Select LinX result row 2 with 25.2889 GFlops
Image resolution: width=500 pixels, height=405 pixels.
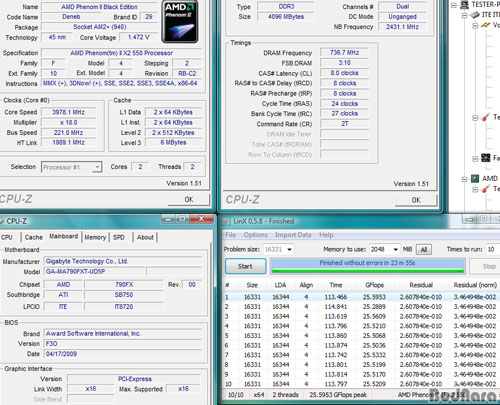361,307
